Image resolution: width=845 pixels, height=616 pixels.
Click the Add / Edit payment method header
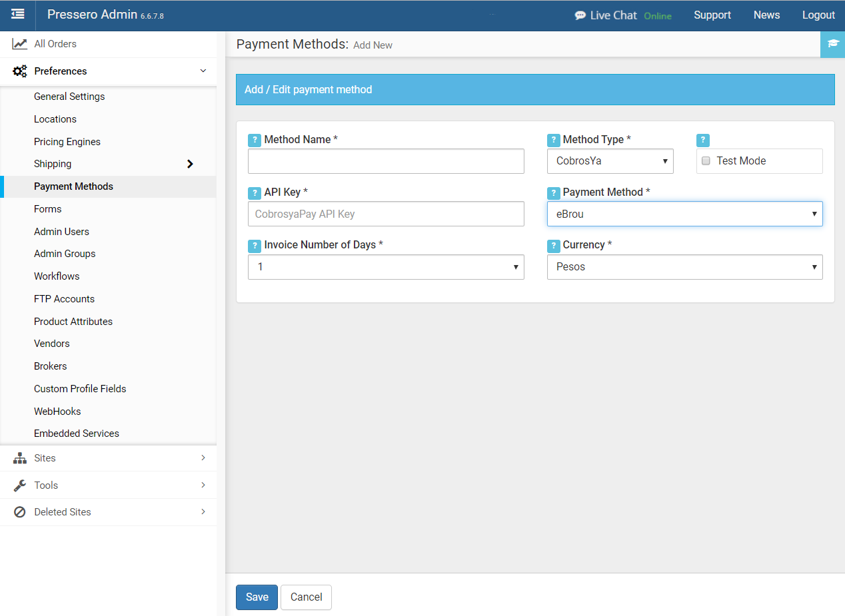pos(535,89)
